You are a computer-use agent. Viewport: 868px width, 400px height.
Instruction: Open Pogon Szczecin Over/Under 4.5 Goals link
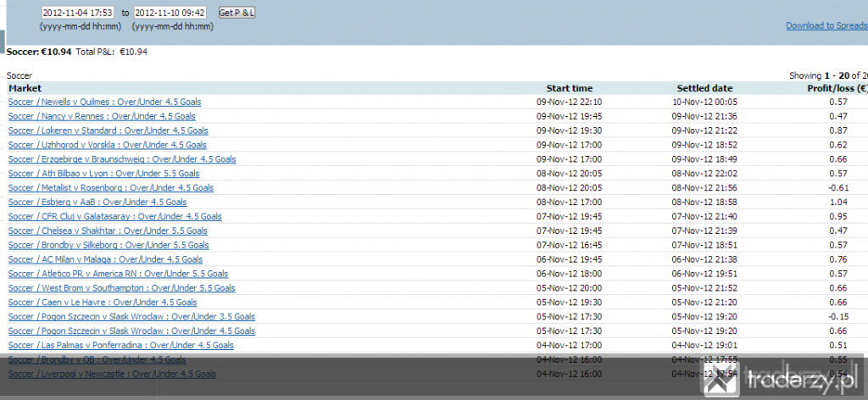click(131, 331)
